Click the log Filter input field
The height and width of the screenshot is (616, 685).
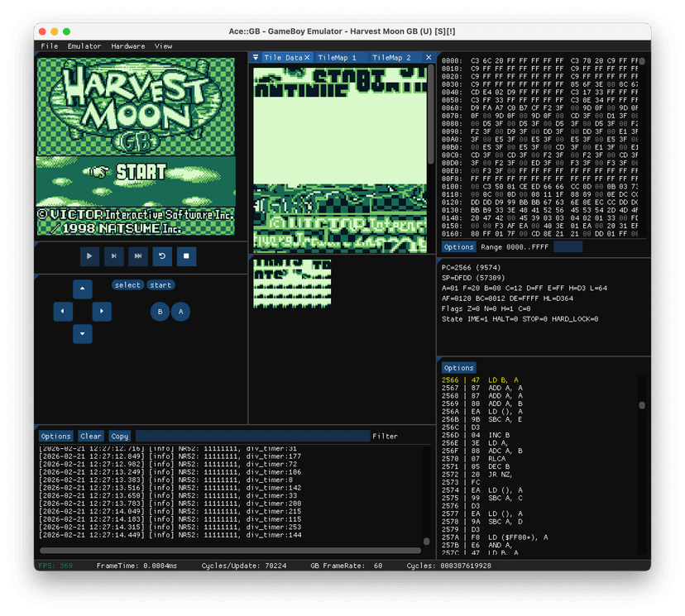click(252, 436)
